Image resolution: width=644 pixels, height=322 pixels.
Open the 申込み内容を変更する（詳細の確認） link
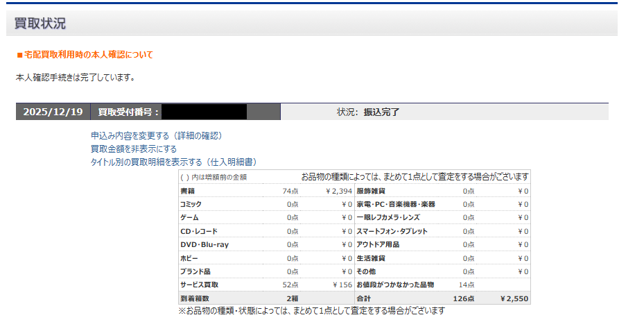click(x=156, y=136)
